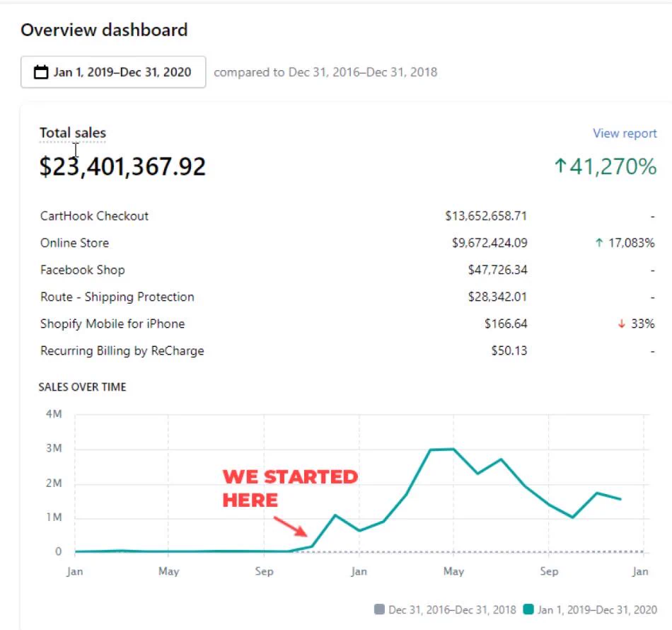Select Route - Shipping Protection row label
This screenshot has width=672, height=630.
click(117, 297)
